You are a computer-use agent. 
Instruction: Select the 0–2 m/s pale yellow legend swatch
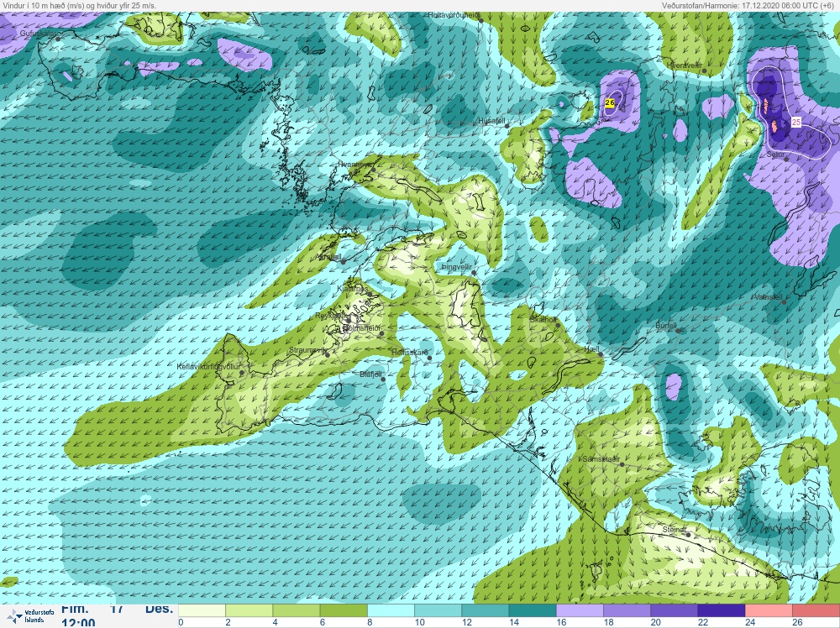(x=202, y=610)
